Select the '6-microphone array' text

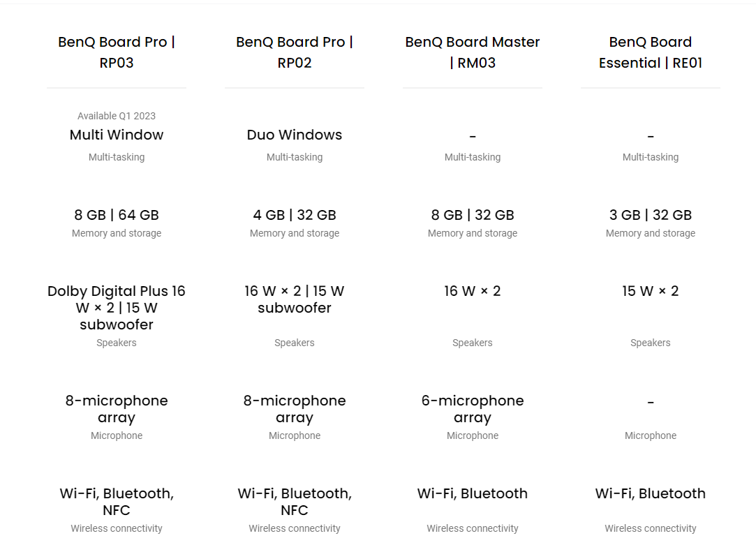click(x=473, y=409)
